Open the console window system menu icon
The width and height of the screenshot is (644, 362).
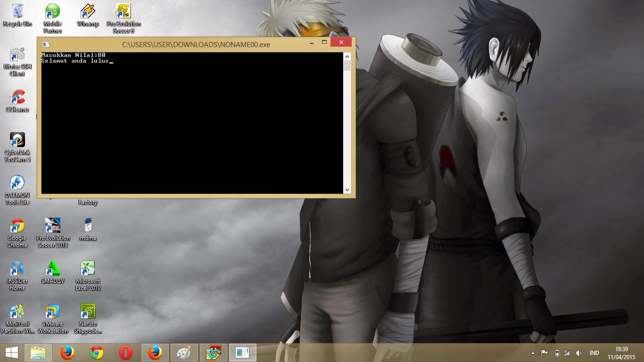click(x=46, y=44)
